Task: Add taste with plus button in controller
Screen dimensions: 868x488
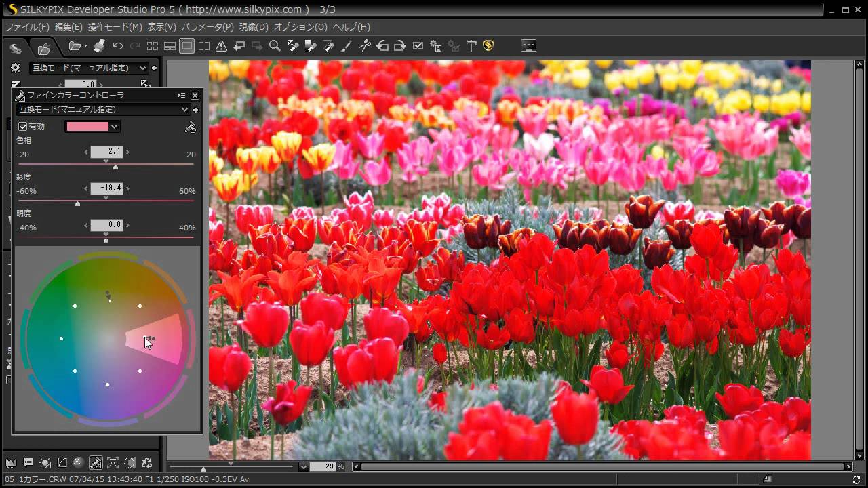Action: click(195, 110)
